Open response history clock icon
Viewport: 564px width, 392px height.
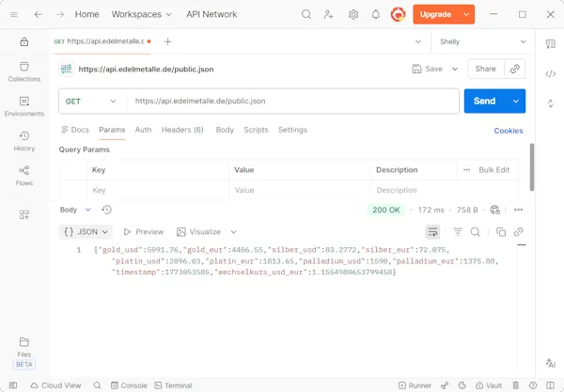(x=106, y=210)
